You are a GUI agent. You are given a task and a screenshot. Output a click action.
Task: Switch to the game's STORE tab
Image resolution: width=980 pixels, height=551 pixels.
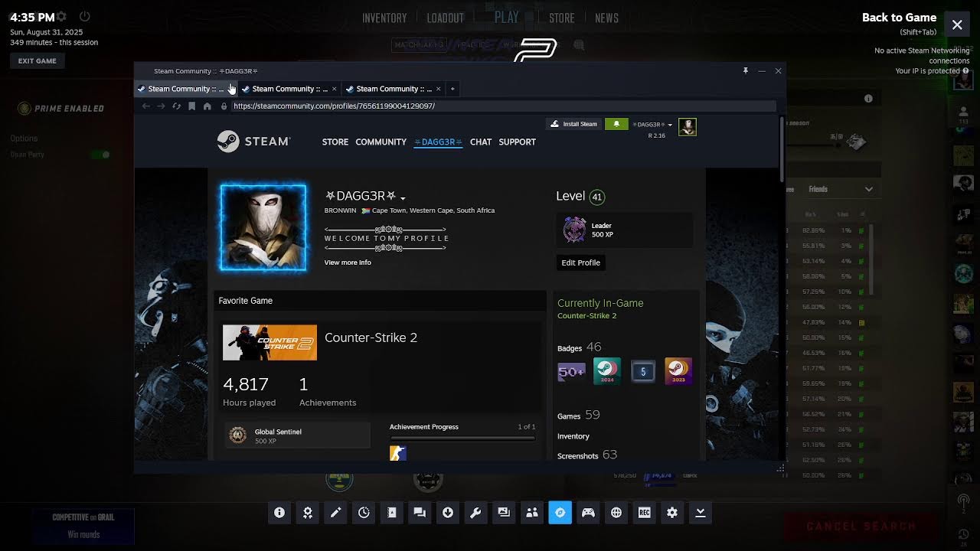(x=562, y=18)
